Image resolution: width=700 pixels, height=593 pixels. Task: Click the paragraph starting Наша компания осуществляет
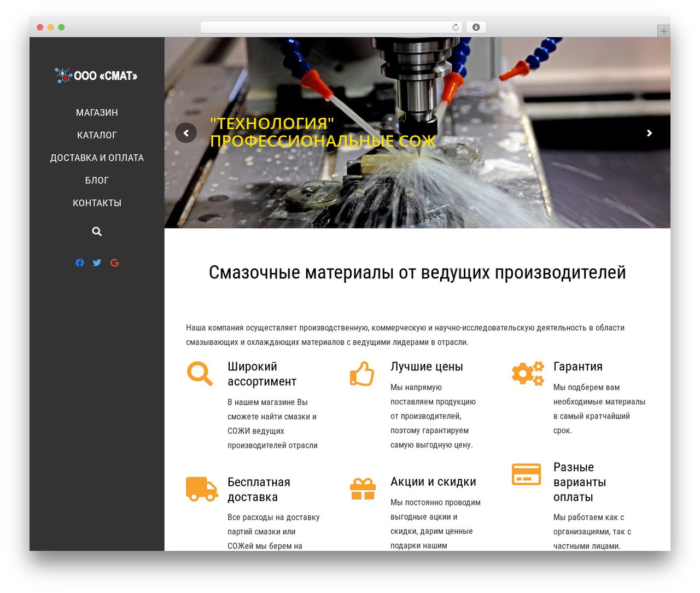click(x=405, y=335)
